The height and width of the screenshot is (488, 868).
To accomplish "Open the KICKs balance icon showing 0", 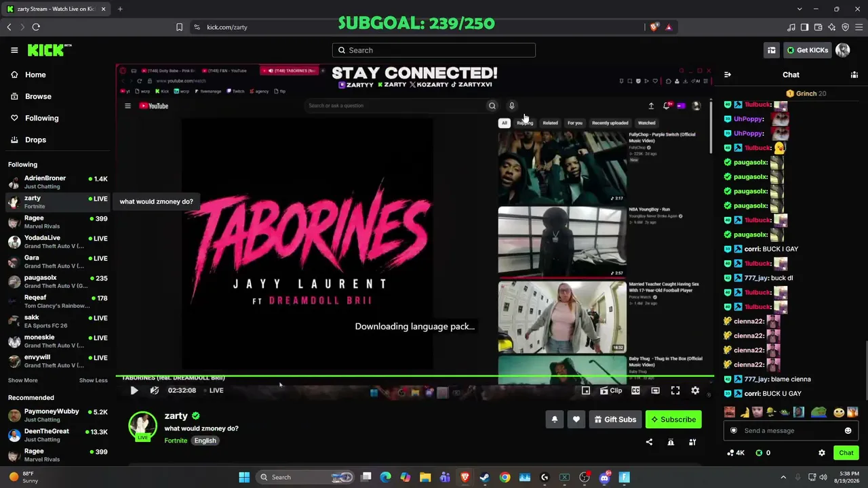I will pos(763,453).
